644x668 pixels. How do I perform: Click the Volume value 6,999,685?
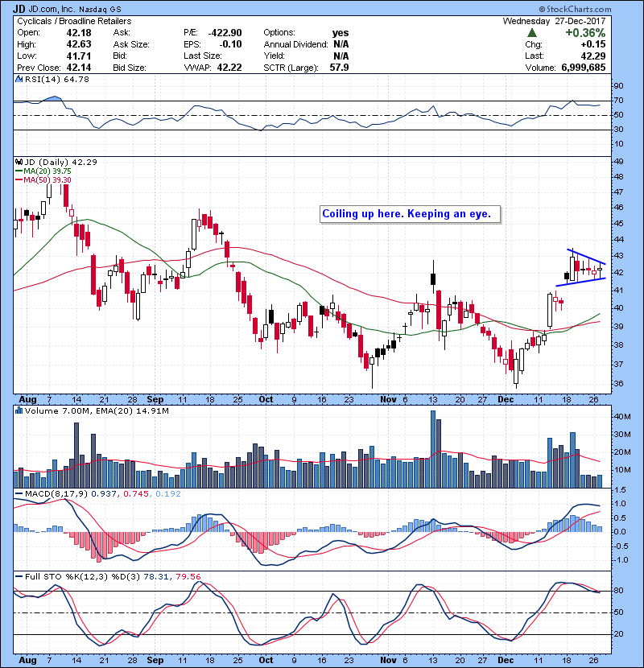tap(584, 68)
